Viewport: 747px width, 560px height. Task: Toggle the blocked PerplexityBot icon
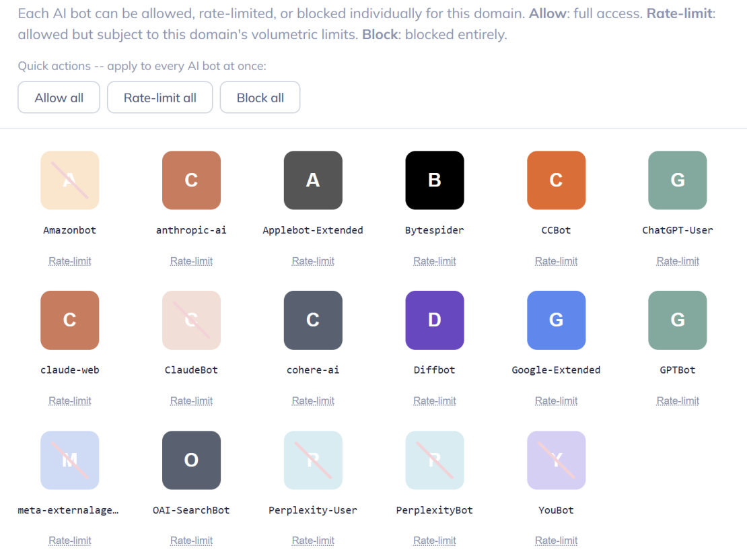pos(435,460)
